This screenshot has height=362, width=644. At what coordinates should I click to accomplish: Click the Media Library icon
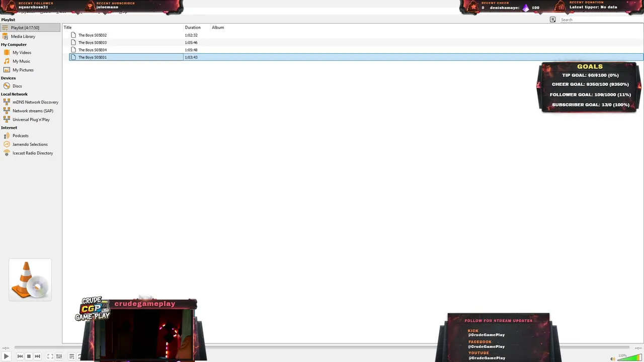5,36
